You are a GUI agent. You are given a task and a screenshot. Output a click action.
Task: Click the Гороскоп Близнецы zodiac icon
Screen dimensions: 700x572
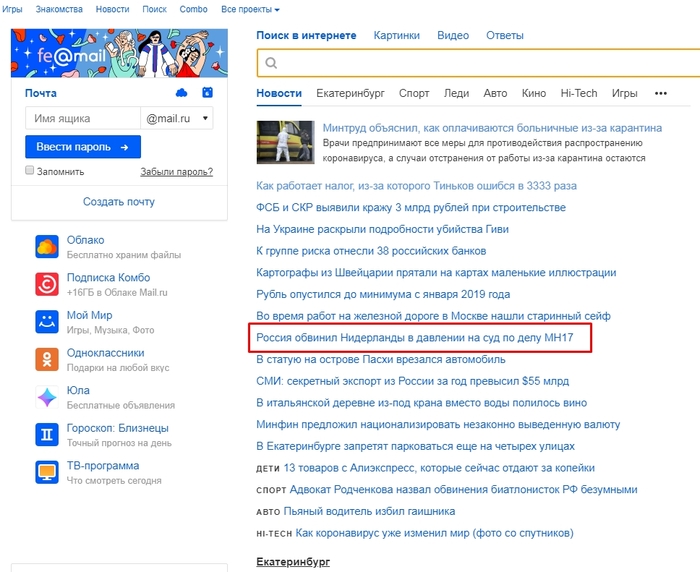(x=47, y=434)
